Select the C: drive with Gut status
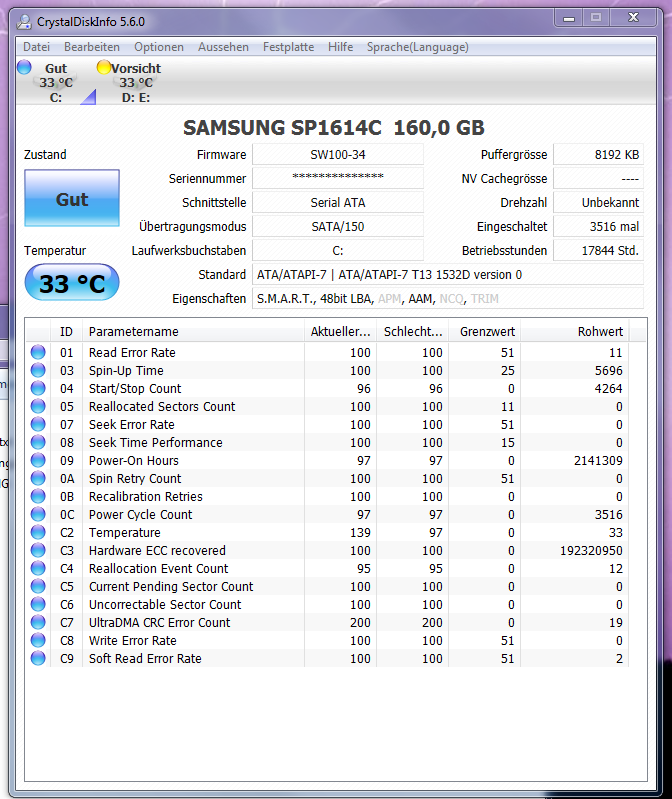This screenshot has height=799, width=672. coord(56,83)
